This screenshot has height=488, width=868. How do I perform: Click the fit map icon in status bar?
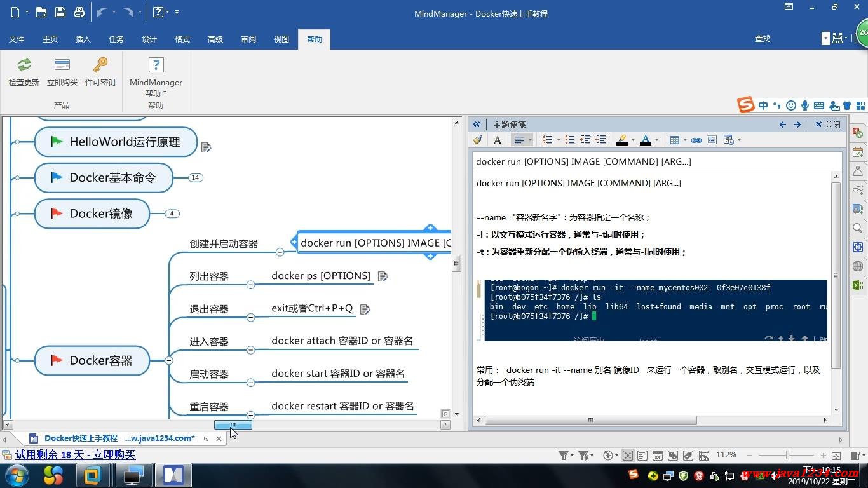click(x=836, y=456)
